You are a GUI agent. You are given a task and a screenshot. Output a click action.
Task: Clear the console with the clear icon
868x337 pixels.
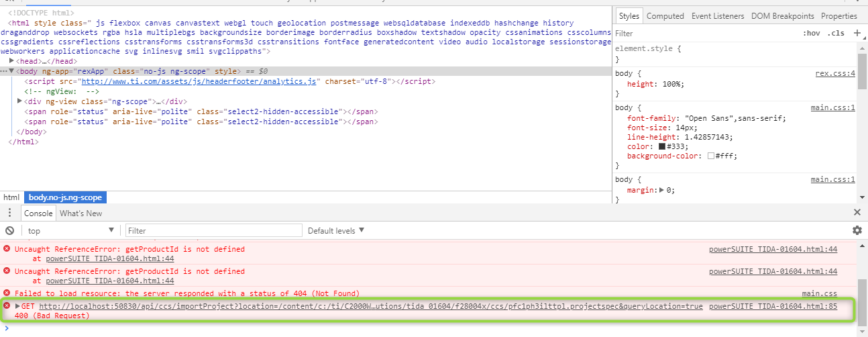pos(9,231)
